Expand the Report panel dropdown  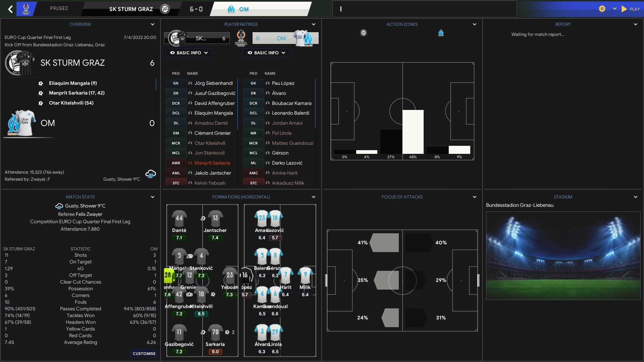[636, 24]
